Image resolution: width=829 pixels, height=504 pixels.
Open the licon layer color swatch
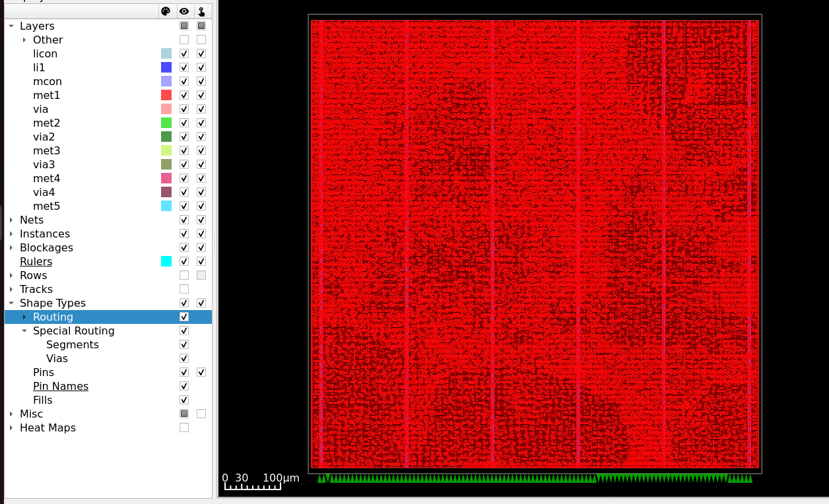[x=166, y=53]
